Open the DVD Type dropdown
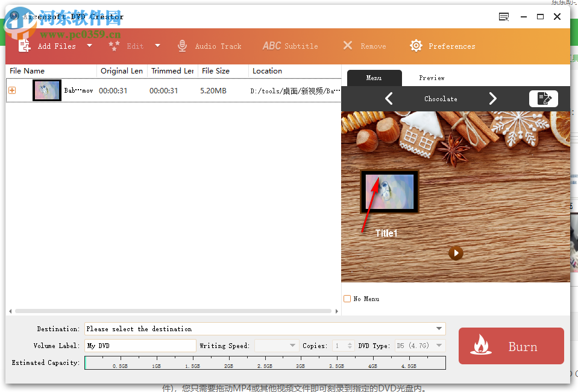 point(439,346)
